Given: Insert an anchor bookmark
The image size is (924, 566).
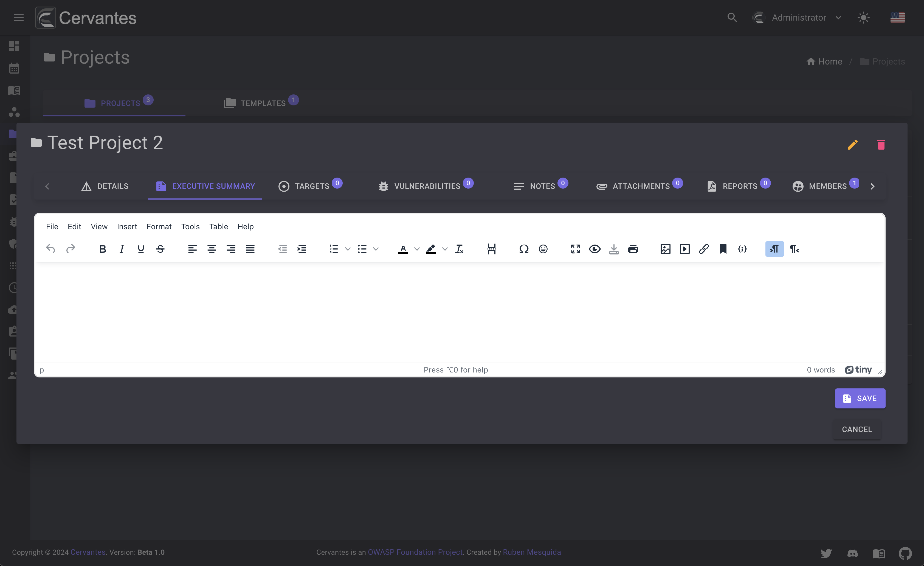Looking at the screenshot, I should tap(723, 249).
